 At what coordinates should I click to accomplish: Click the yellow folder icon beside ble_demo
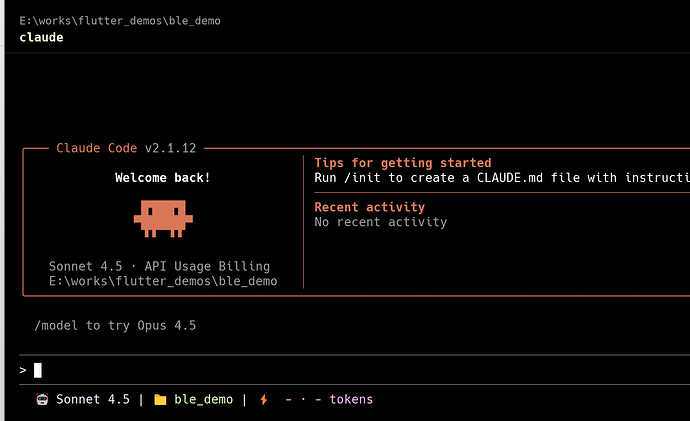pos(160,399)
